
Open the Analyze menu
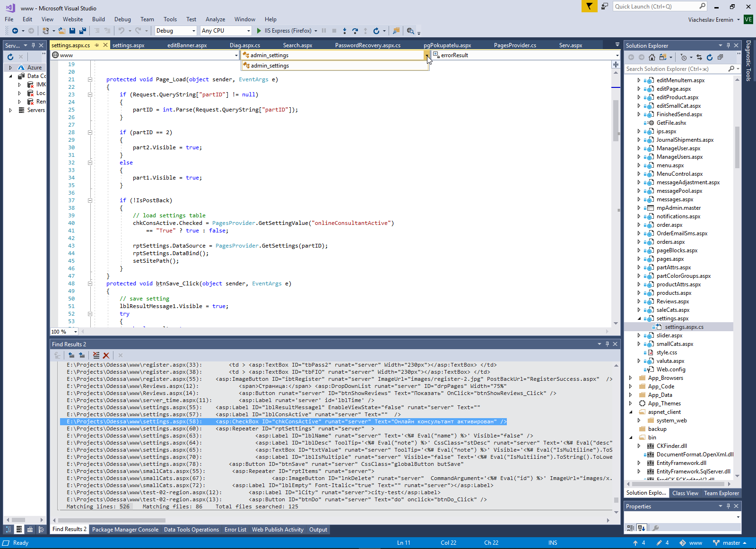(x=215, y=19)
